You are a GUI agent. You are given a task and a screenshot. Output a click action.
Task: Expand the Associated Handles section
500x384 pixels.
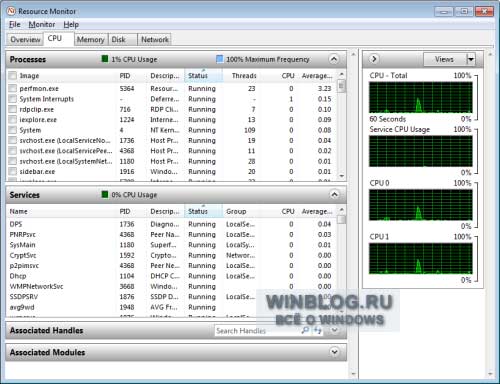pyautogui.click(x=334, y=330)
